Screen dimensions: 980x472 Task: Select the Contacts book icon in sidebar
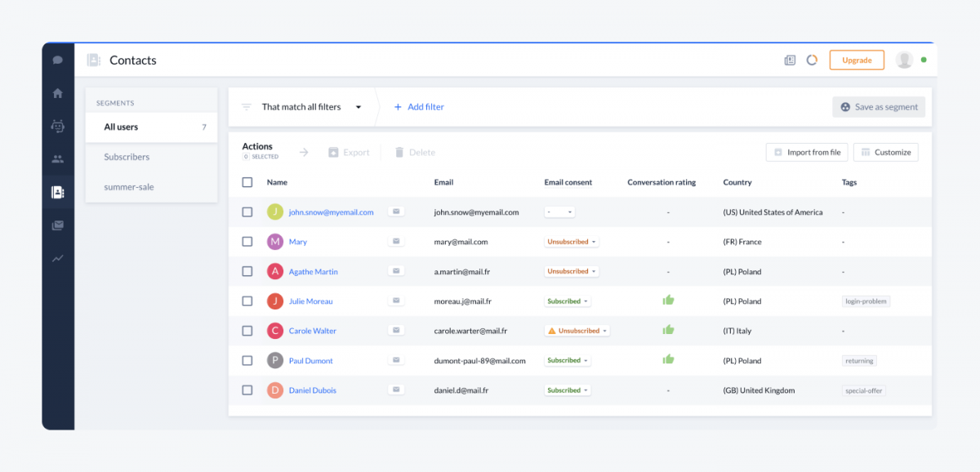click(x=58, y=193)
